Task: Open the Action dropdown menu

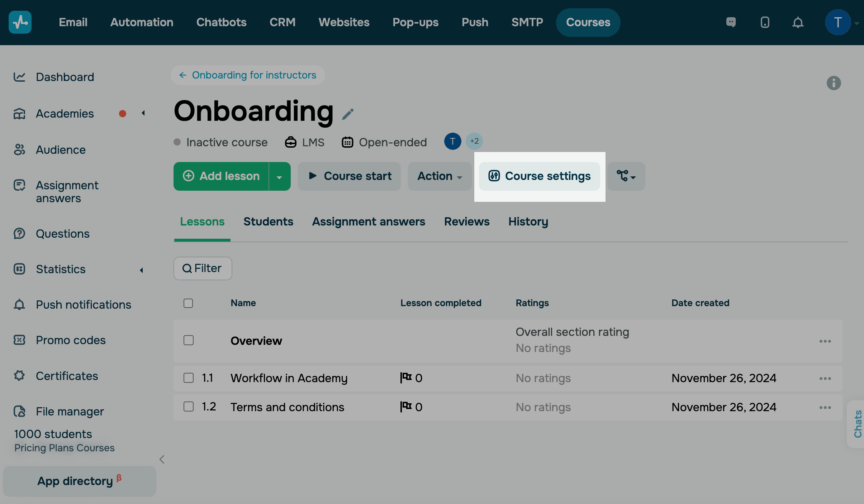Action: (x=440, y=176)
